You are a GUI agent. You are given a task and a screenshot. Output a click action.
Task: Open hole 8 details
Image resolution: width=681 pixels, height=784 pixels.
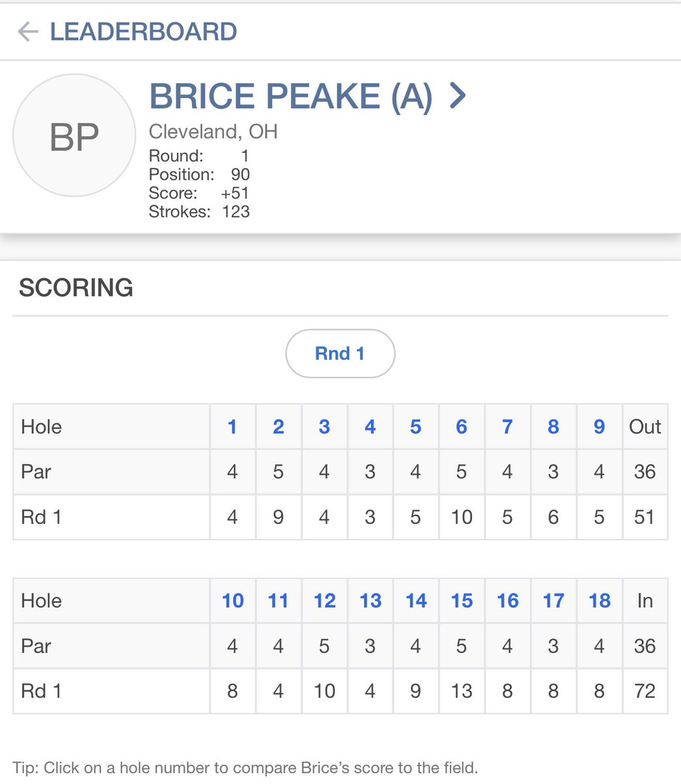(x=553, y=427)
